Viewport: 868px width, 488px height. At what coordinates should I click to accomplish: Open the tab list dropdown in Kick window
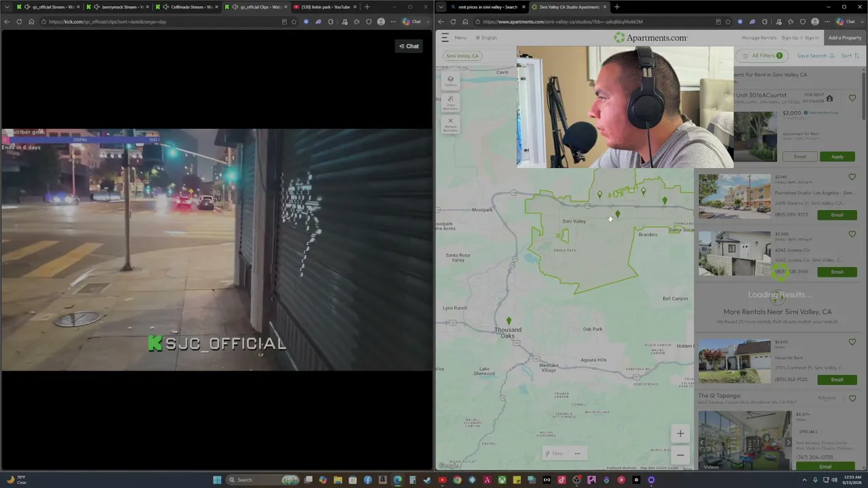click(x=7, y=7)
